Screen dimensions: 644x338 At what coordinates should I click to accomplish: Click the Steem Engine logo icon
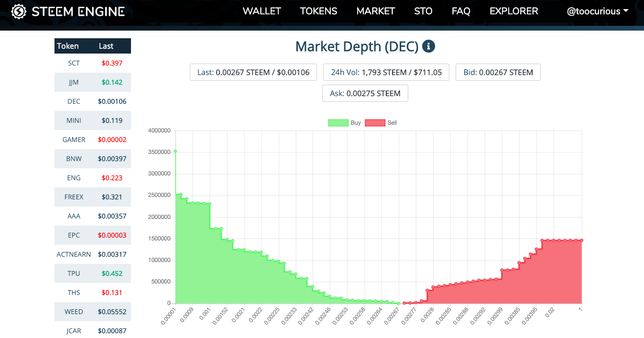point(19,11)
